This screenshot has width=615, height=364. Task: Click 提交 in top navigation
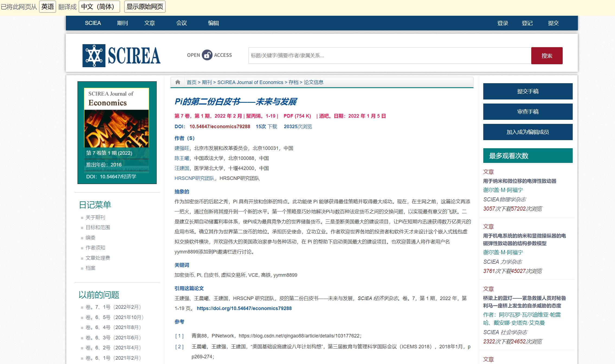[553, 23]
